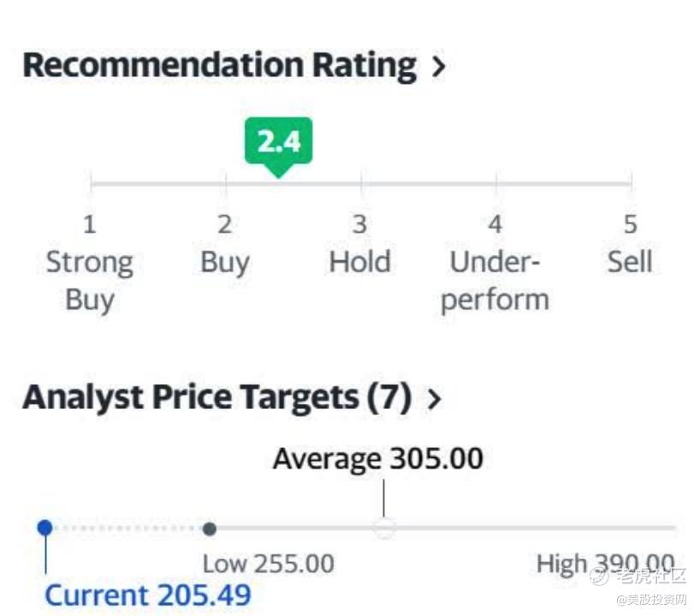
Task: Click the Hold rating label
Action: (x=359, y=262)
